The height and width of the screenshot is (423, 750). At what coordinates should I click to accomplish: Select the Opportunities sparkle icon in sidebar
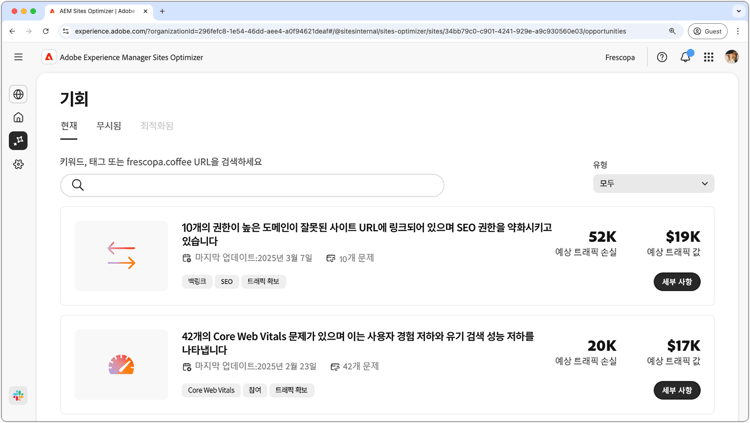(x=18, y=141)
